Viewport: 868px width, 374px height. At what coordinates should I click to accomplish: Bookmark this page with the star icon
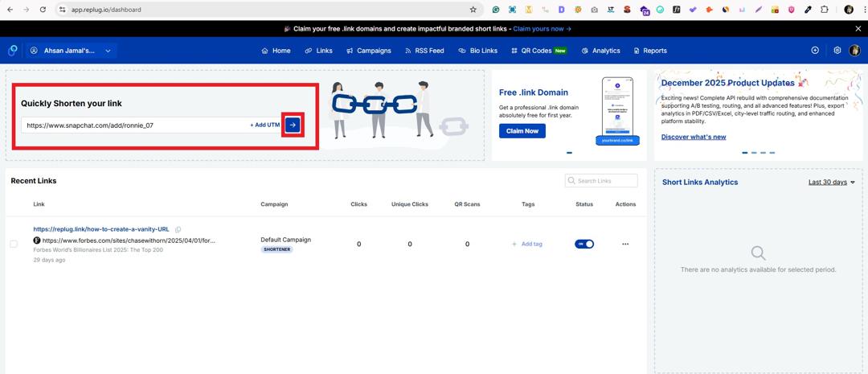click(x=473, y=10)
